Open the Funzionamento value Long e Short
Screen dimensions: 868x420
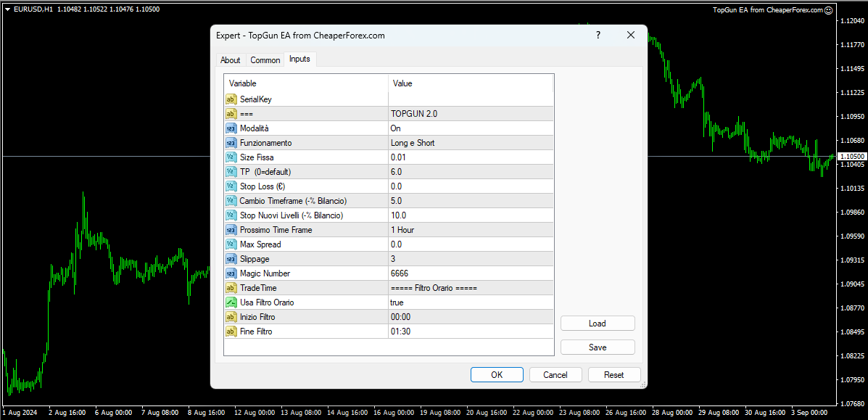tap(471, 142)
